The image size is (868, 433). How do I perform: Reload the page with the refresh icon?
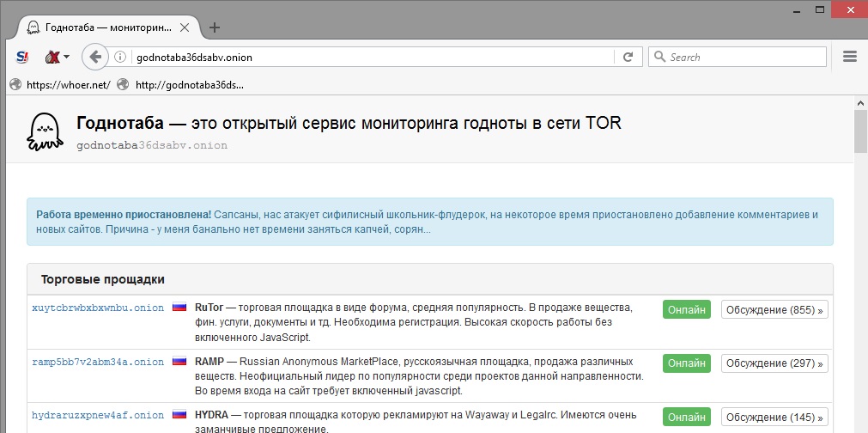(x=628, y=57)
